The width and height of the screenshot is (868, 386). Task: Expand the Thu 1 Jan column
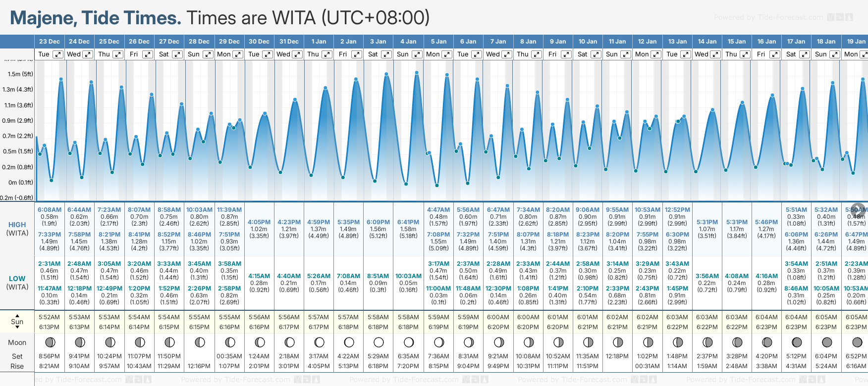point(327,54)
